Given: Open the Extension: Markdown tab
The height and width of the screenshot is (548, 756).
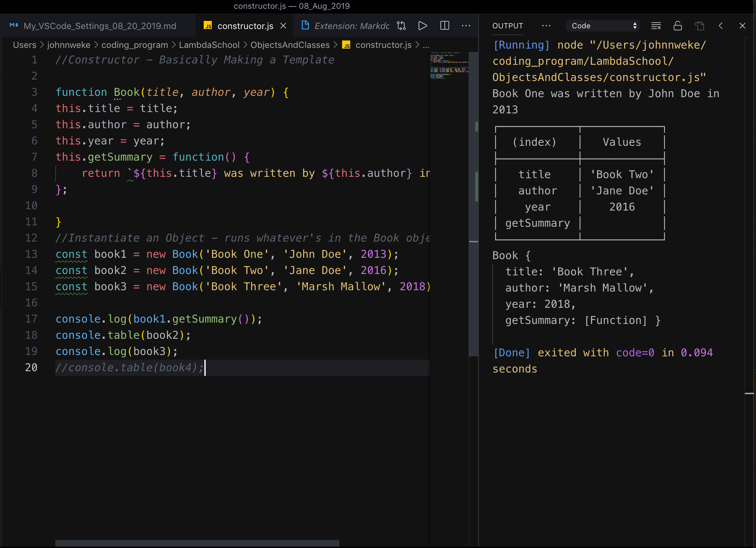Looking at the screenshot, I should [351, 26].
